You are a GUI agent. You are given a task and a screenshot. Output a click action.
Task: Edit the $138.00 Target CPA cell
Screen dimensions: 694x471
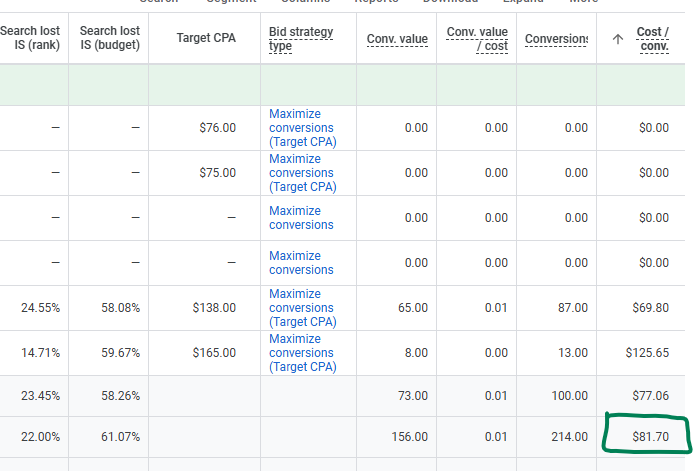(213, 308)
